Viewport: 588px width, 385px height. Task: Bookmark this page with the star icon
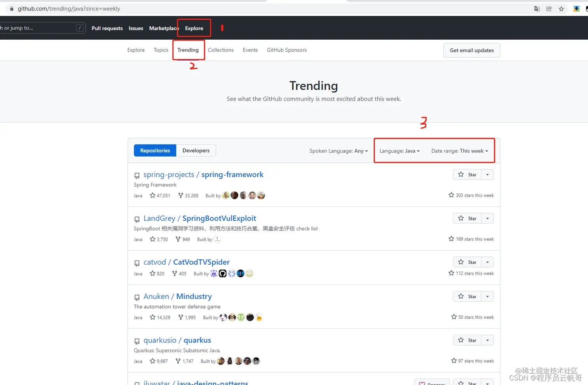(x=561, y=9)
